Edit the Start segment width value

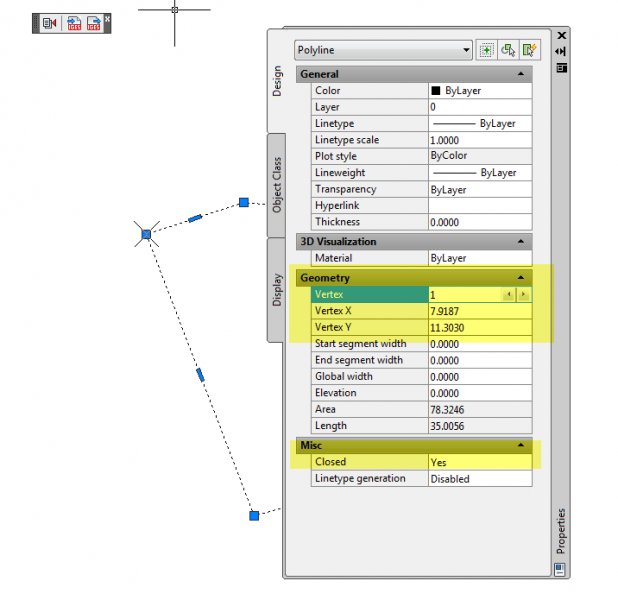[480, 344]
